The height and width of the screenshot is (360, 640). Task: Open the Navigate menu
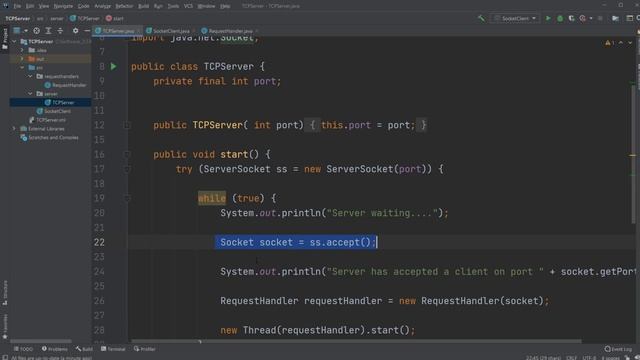point(63,6)
